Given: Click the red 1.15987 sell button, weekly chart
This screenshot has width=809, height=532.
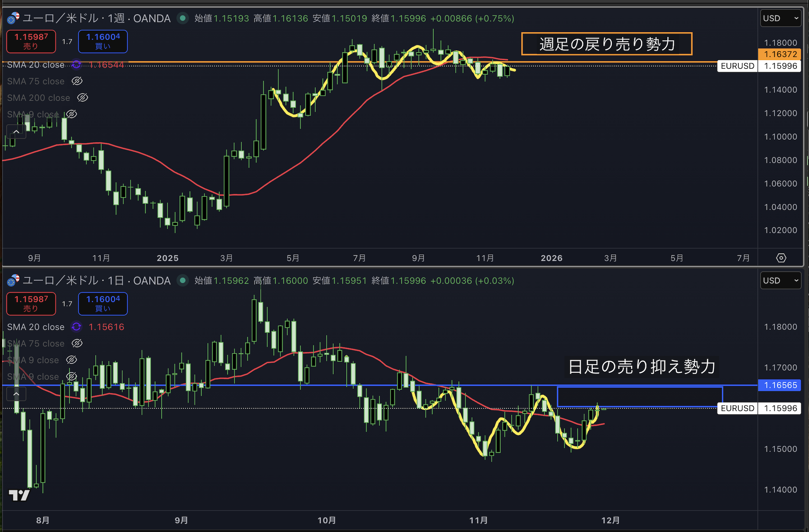Looking at the screenshot, I should (31, 41).
